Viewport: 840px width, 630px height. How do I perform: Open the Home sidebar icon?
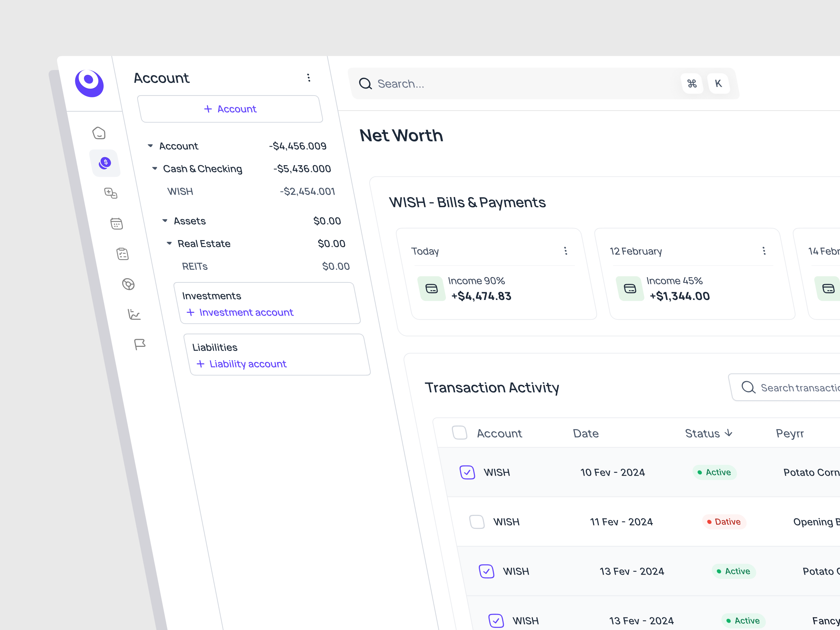click(99, 133)
